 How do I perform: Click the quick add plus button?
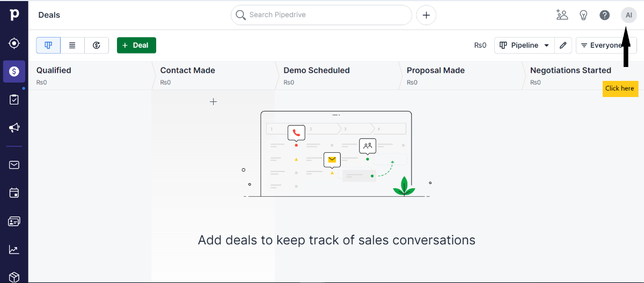click(x=426, y=15)
